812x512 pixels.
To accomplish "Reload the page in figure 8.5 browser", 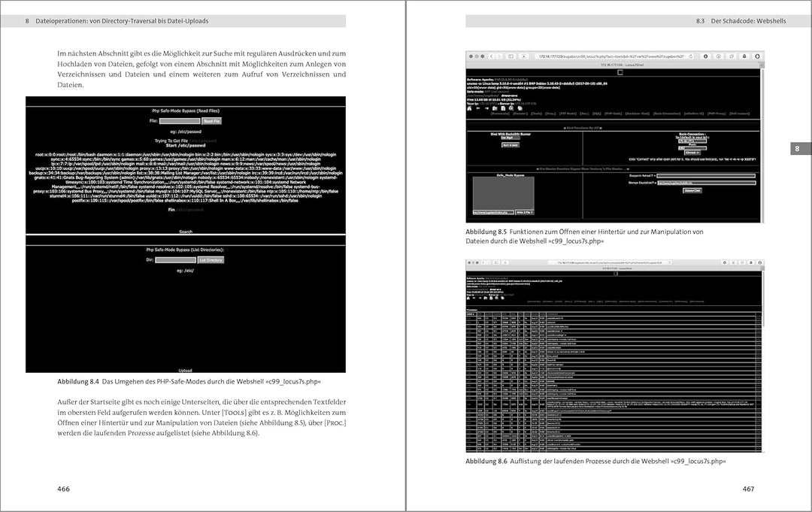I will [x=690, y=56].
